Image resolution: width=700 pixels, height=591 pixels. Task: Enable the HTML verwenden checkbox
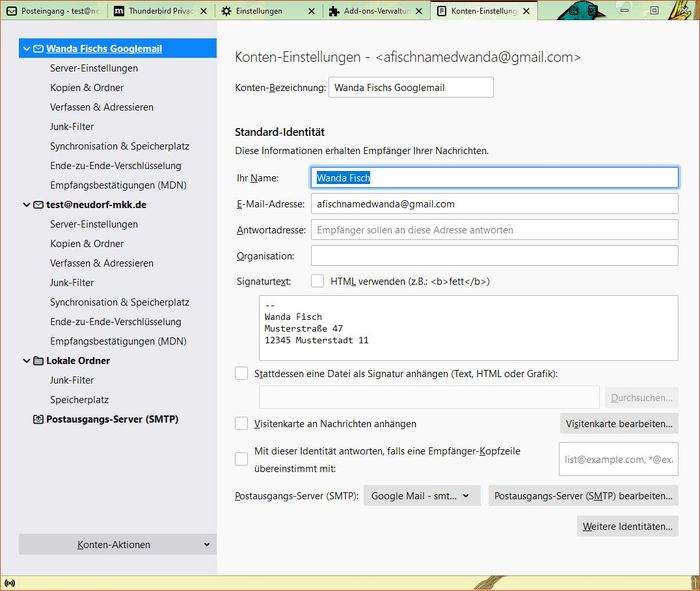coord(318,281)
